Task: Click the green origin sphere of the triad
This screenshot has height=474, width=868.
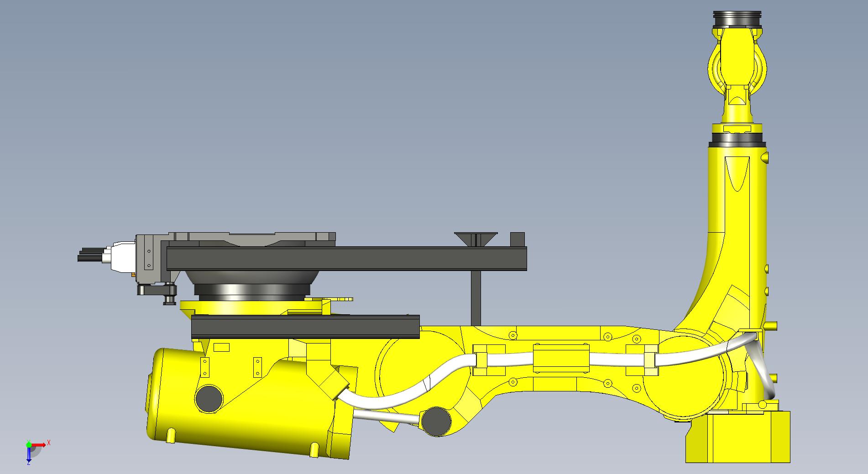Action: 29,444
